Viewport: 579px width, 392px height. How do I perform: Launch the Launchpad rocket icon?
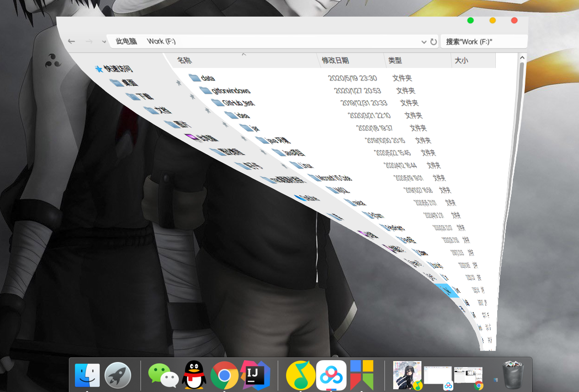pos(118,375)
